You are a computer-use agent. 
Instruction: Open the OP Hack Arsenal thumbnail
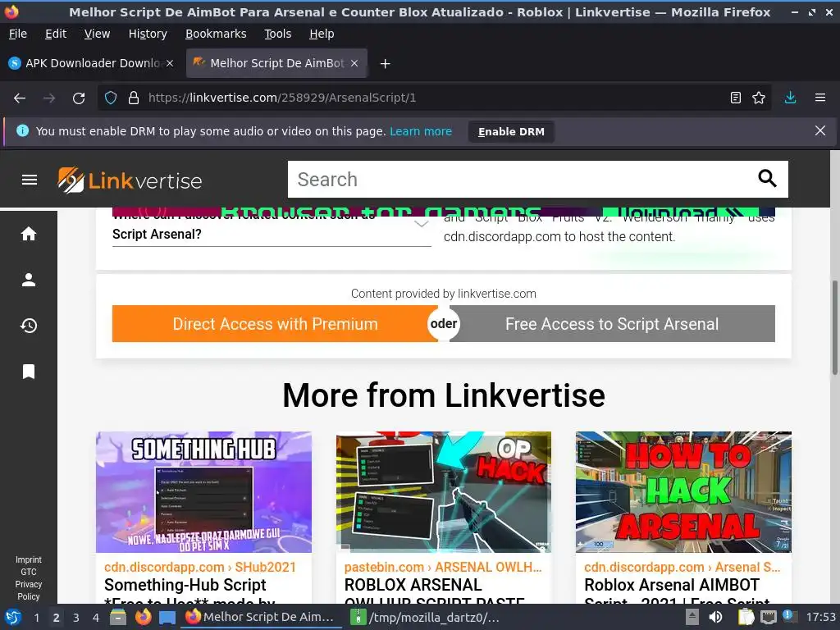click(444, 492)
